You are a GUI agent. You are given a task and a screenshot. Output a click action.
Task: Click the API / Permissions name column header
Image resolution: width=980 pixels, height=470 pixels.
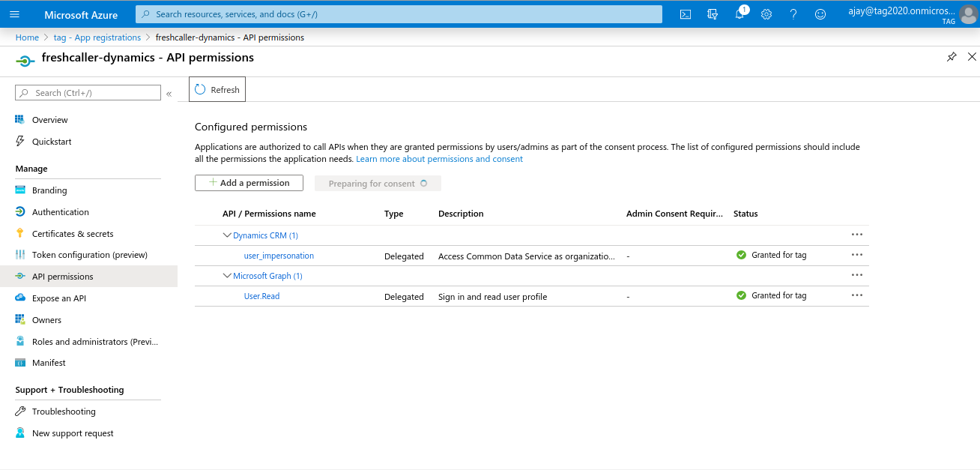269,214
